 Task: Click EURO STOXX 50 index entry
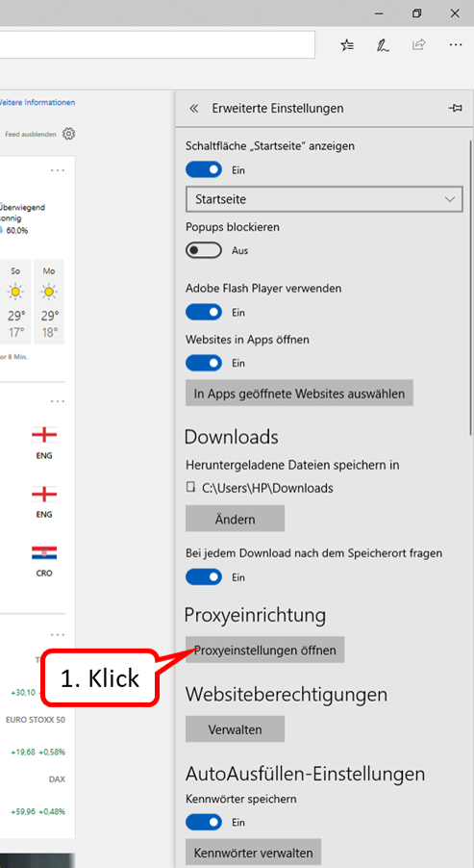(x=36, y=720)
